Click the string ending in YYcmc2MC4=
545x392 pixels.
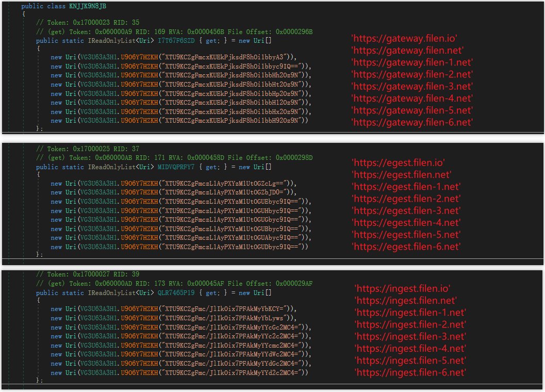tap(232, 346)
